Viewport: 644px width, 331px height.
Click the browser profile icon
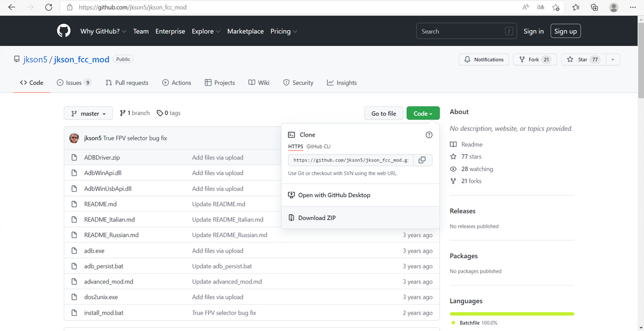click(x=613, y=8)
